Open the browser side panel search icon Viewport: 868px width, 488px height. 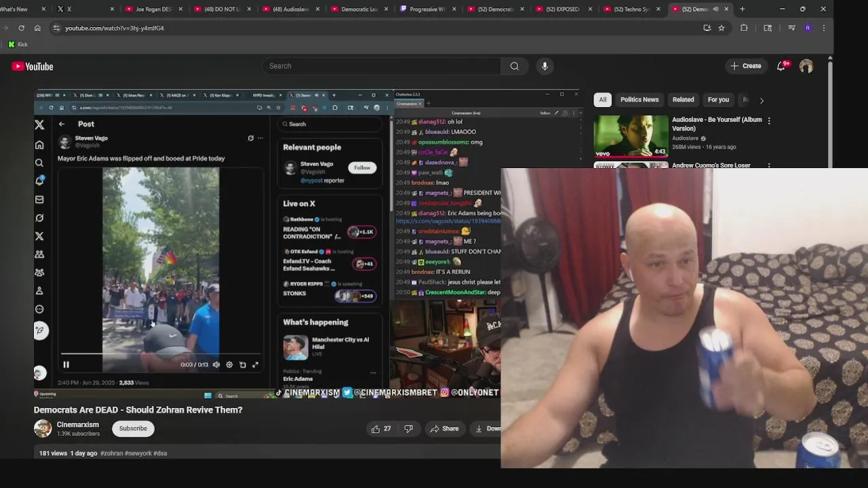tap(768, 28)
